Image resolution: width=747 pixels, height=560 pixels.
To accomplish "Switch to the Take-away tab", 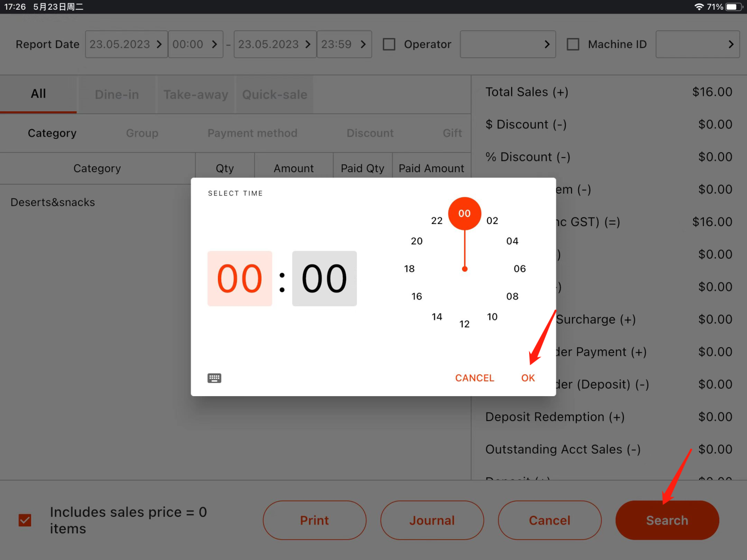I will click(196, 94).
